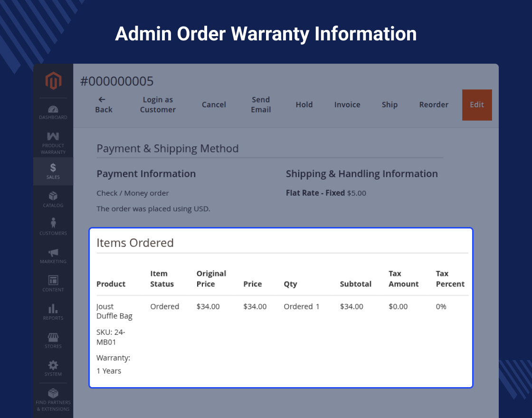The width and height of the screenshot is (532, 418).
Task: Open Product Warranty sidebar menu
Action: 53,143
